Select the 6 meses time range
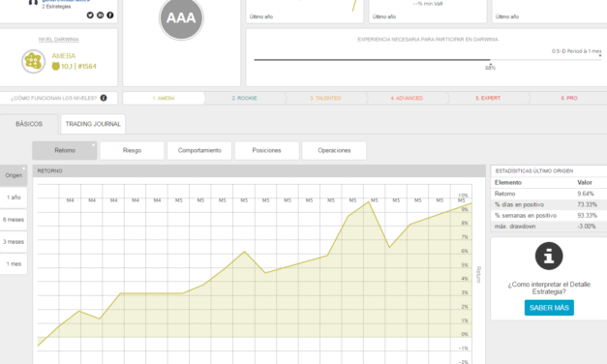The height and width of the screenshot is (364, 607). [x=14, y=220]
